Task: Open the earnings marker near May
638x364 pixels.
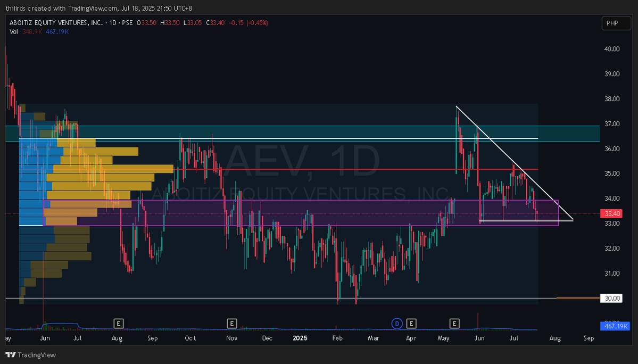Action: [454, 324]
